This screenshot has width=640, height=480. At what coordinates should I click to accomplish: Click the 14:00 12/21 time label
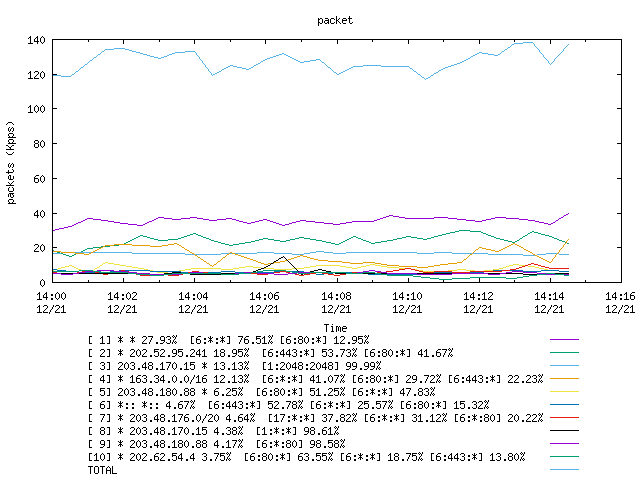[x=51, y=302]
